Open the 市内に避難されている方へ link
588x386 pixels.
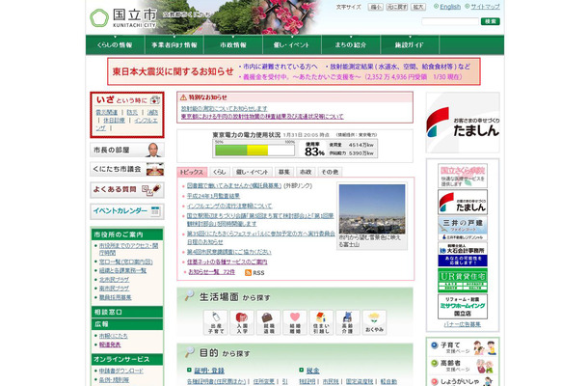[x=281, y=67]
